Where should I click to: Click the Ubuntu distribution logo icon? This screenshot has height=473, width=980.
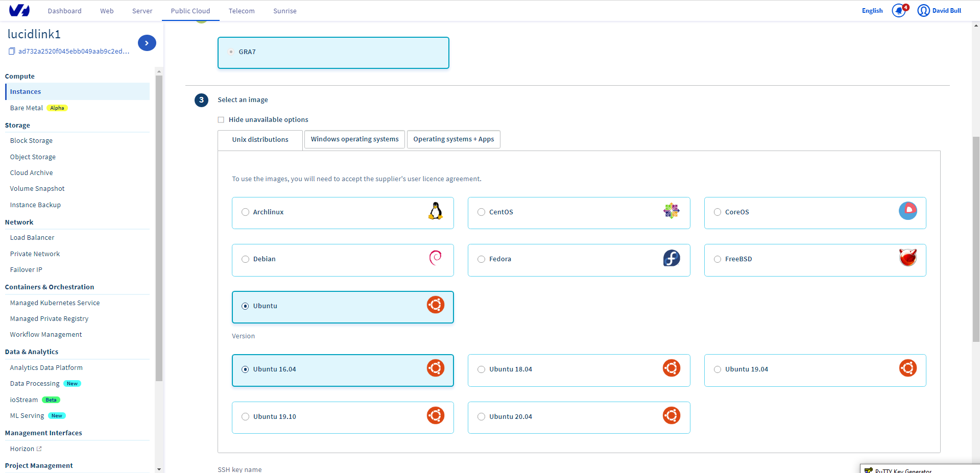coord(436,305)
